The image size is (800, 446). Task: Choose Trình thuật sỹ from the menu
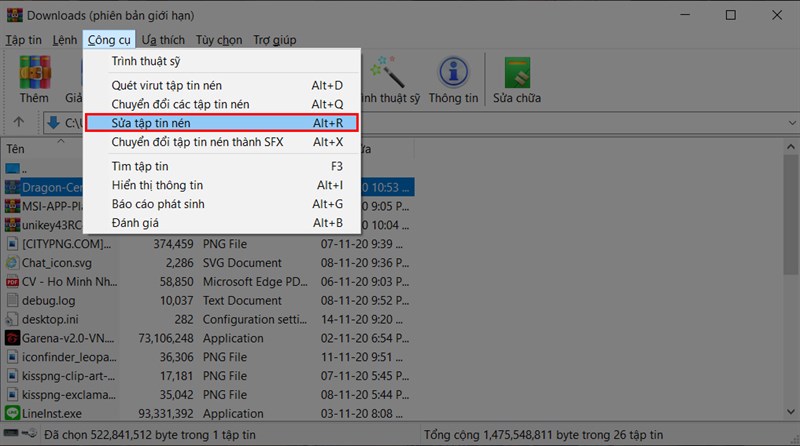[x=222, y=61]
